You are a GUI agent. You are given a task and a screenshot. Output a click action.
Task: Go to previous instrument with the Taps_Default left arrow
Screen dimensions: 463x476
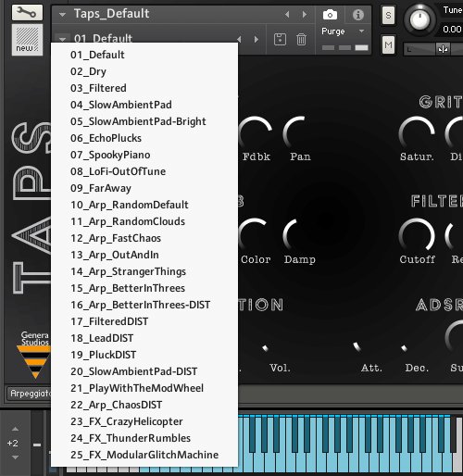pyautogui.click(x=287, y=14)
